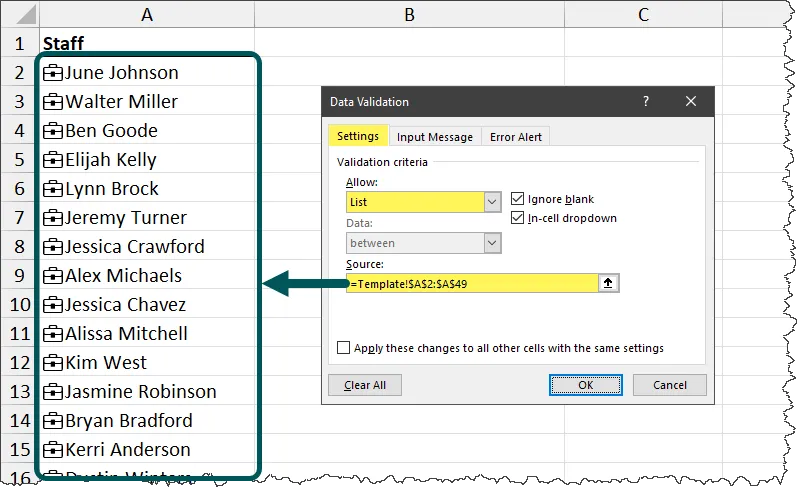Click the Clear All button
Screen dimensions: 800x490
point(365,385)
